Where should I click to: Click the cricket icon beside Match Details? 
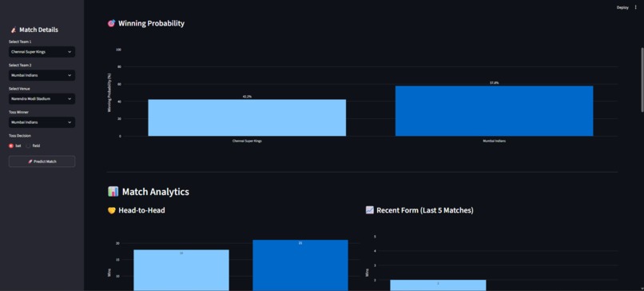[x=13, y=30]
